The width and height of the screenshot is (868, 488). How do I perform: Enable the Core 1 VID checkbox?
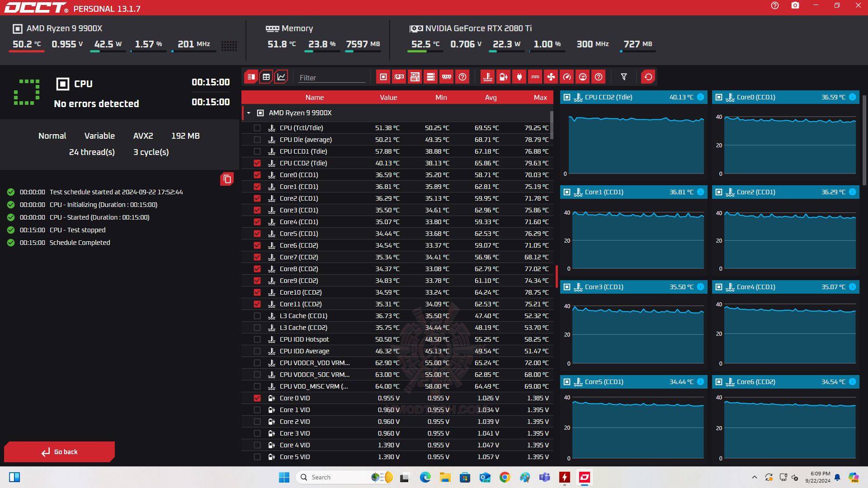point(257,410)
